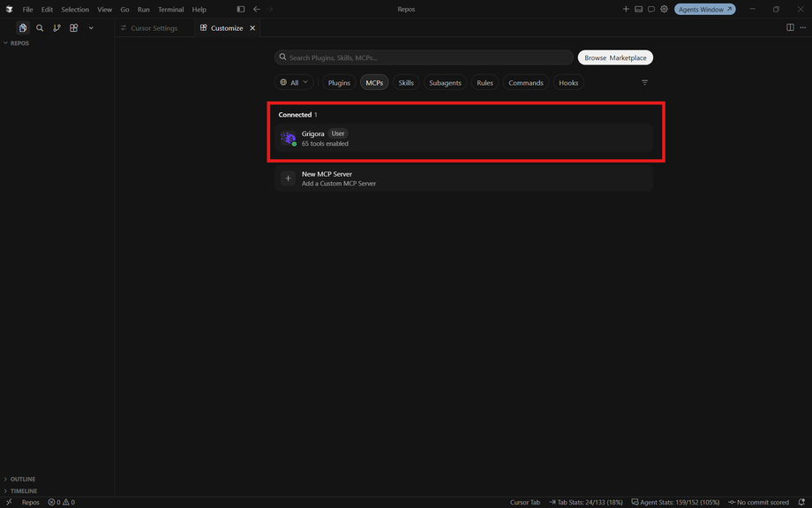Go forward with the right arrow
This screenshot has width=812, height=508.
[270, 10]
